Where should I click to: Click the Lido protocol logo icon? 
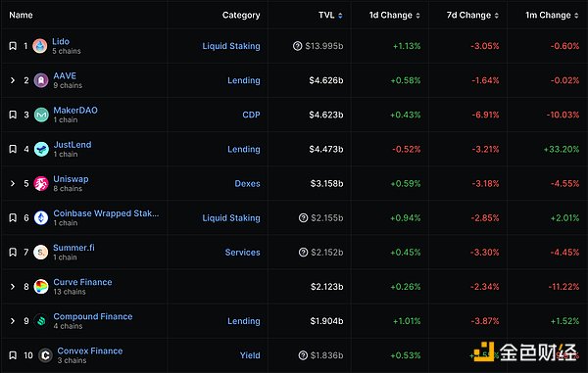click(40, 46)
